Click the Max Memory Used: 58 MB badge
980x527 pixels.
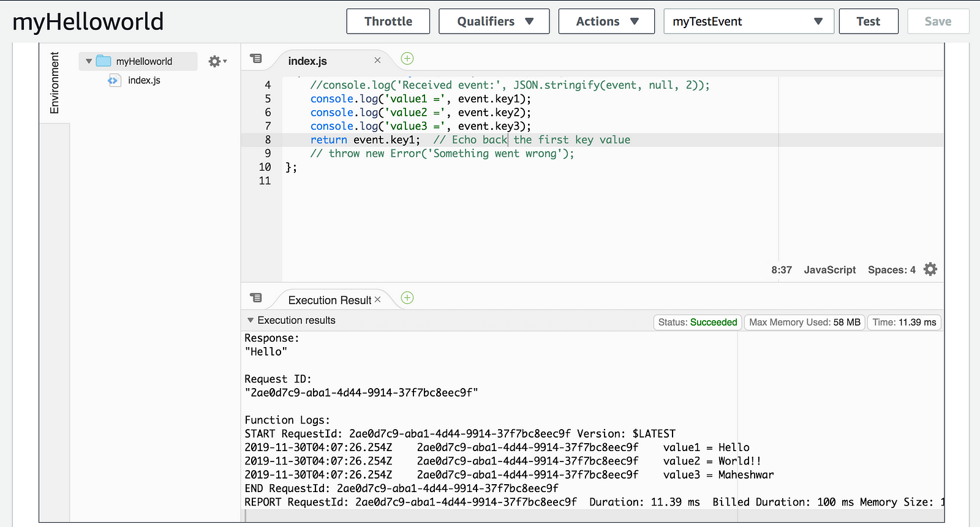805,323
